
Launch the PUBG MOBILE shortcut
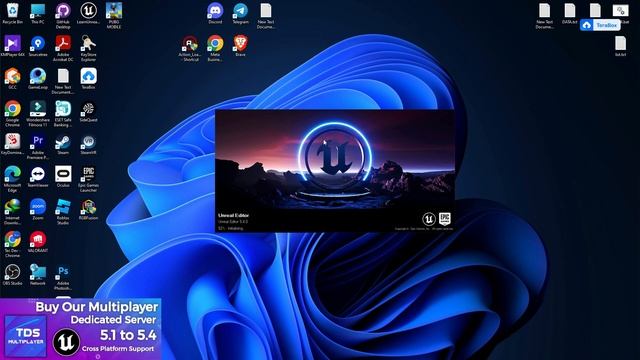click(x=114, y=15)
